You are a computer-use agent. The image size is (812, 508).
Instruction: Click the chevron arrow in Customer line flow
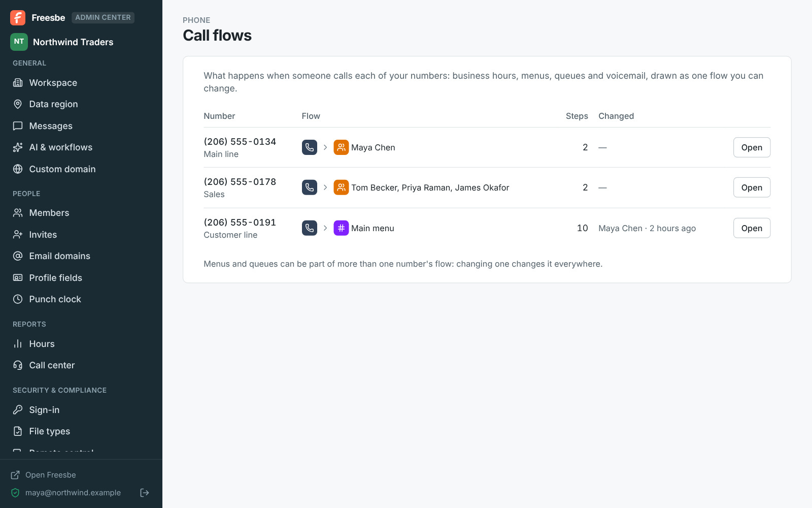click(x=325, y=228)
